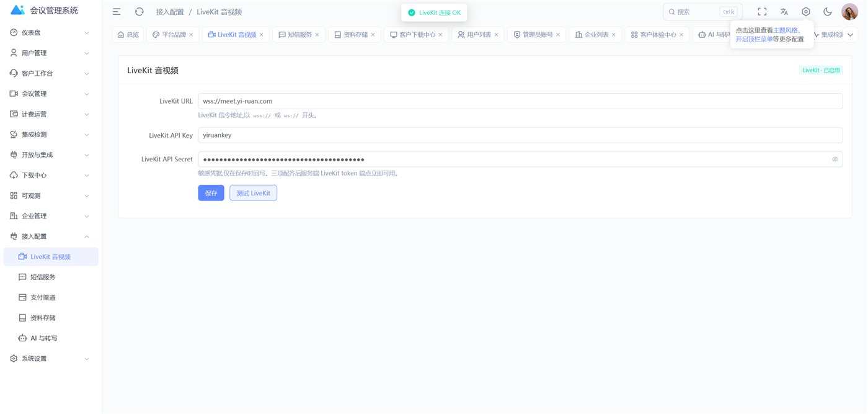Expand the 客户工作台 sidebar menu

pyautogui.click(x=51, y=73)
